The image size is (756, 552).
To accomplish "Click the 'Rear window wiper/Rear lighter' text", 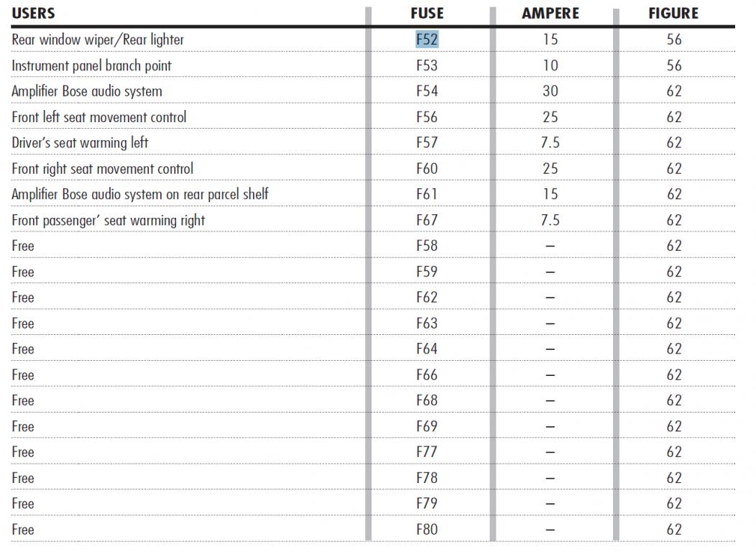I will (98, 40).
